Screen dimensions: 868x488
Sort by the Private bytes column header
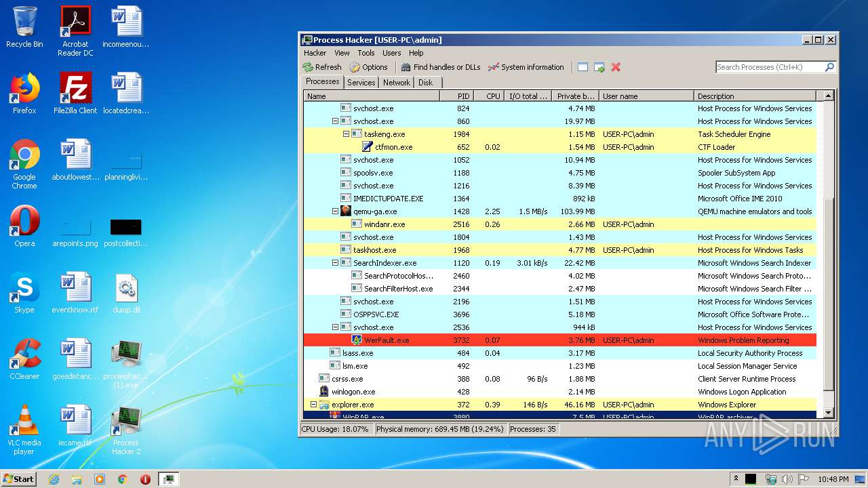[575, 96]
